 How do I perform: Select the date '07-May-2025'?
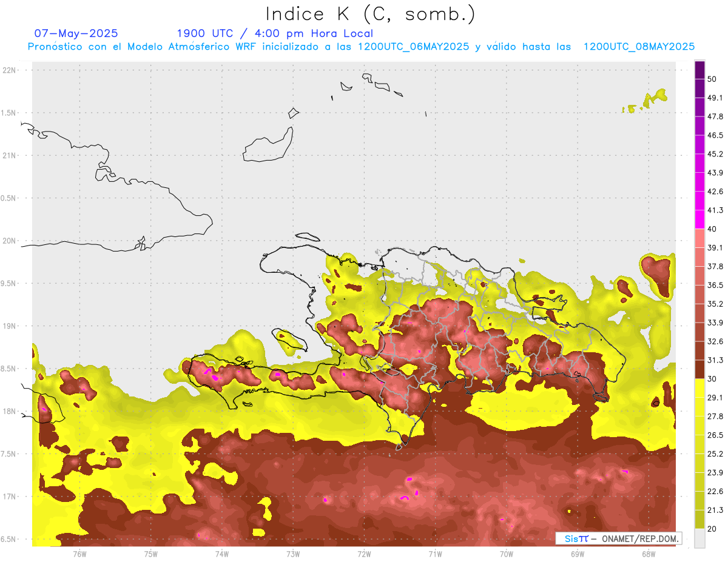pos(76,33)
